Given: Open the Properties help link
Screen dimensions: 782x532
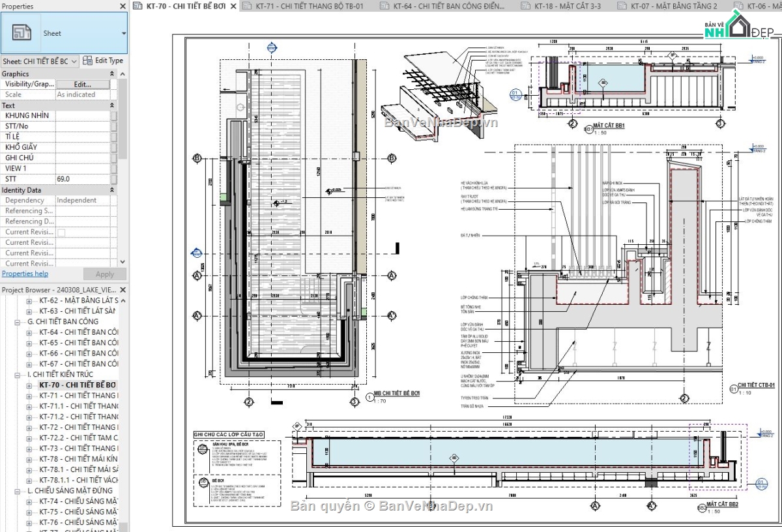Looking at the screenshot, I should 25,274.
